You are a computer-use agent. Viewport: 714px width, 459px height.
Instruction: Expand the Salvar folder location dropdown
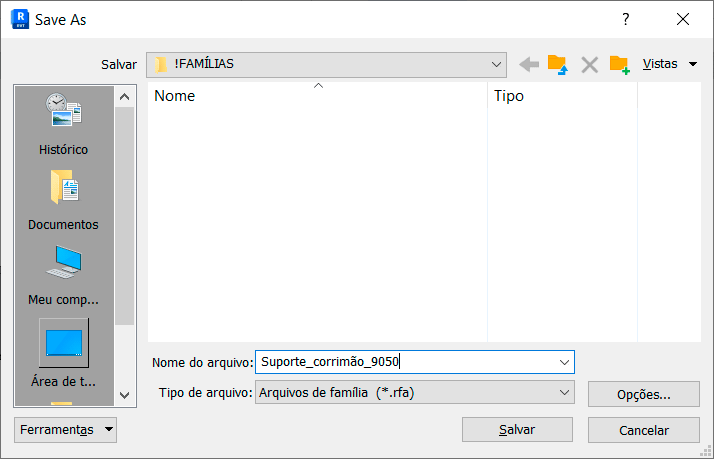click(497, 64)
